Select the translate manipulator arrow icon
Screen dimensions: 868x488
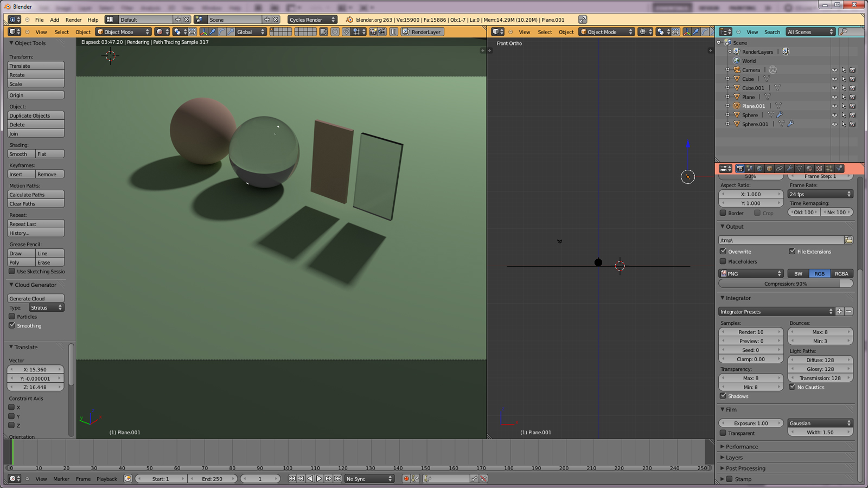coord(213,32)
